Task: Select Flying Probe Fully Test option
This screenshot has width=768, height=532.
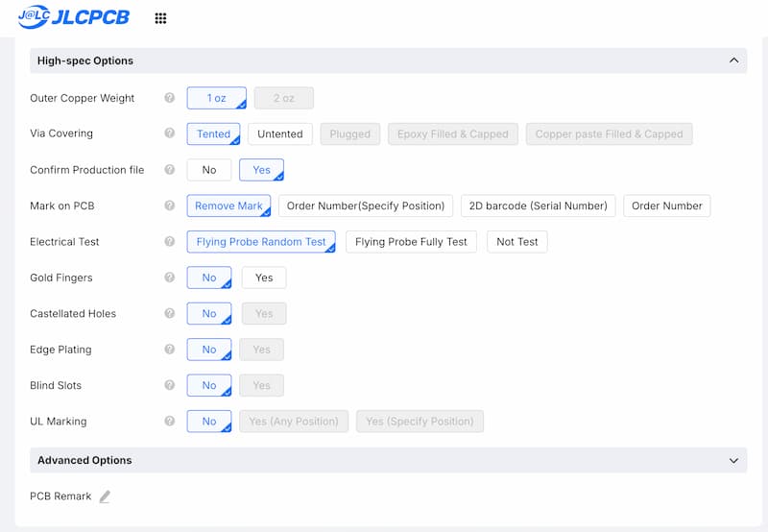Action: click(x=411, y=242)
